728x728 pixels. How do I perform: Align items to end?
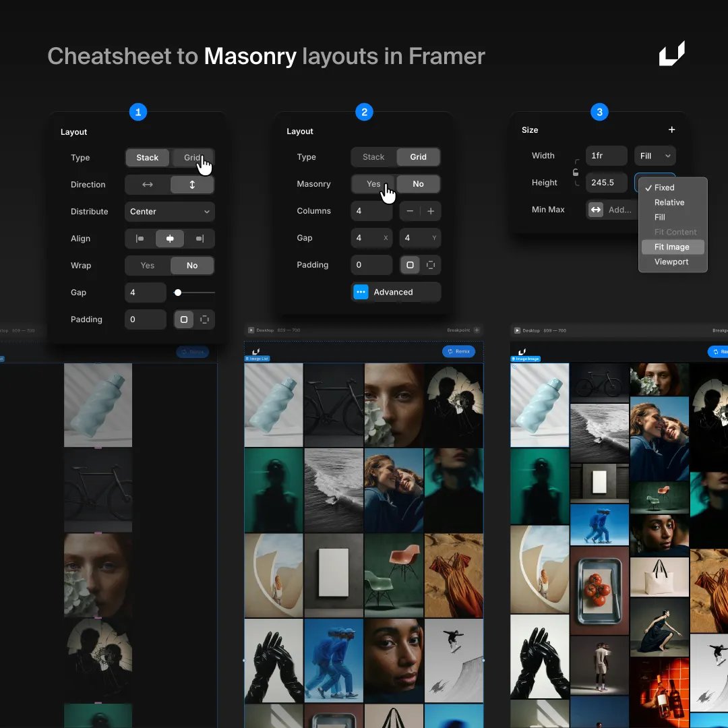(x=200, y=239)
